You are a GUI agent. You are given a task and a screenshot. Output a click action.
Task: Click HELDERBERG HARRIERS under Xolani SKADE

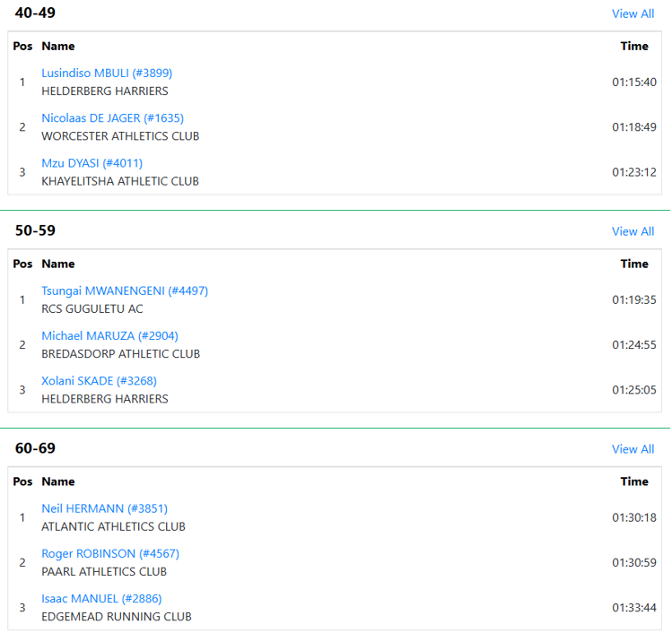pyautogui.click(x=105, y=399)
